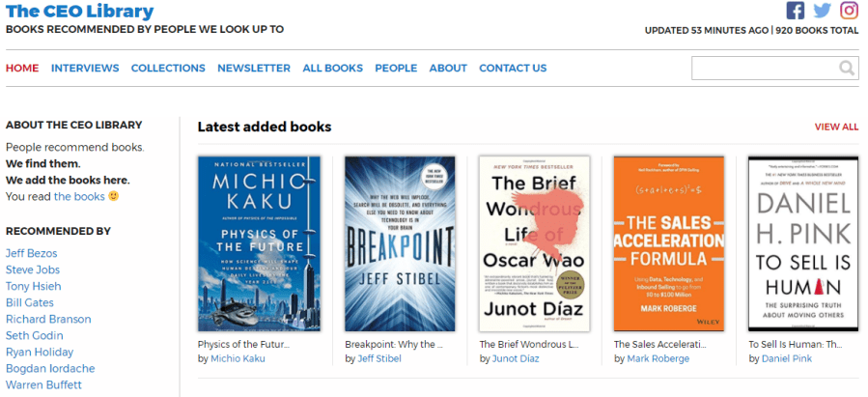Screen dimensions: 868x397
Task: Click the Warren Buffett sidebar link
Action: coord(43,384)
